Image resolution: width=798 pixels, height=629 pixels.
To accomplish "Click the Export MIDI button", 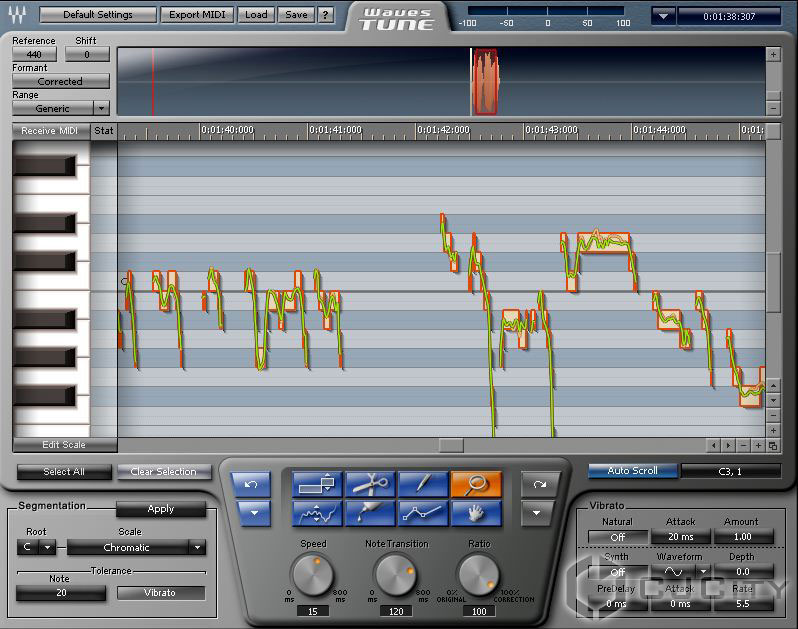I will tap(199, 15).
